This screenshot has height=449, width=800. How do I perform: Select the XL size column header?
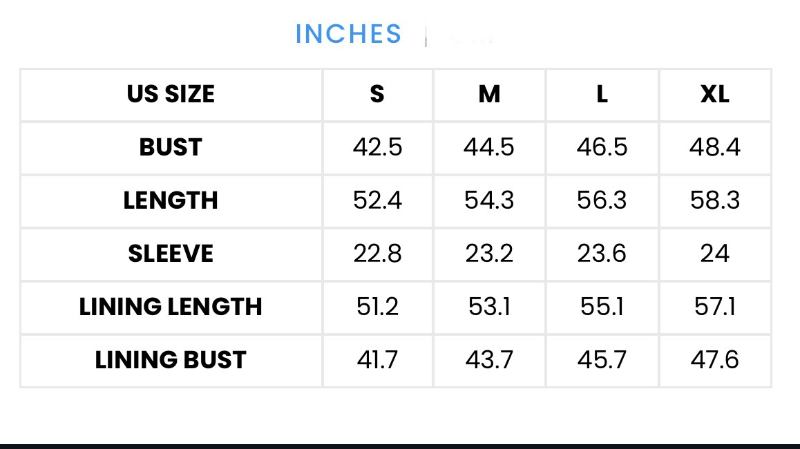[x=715, y=94]
